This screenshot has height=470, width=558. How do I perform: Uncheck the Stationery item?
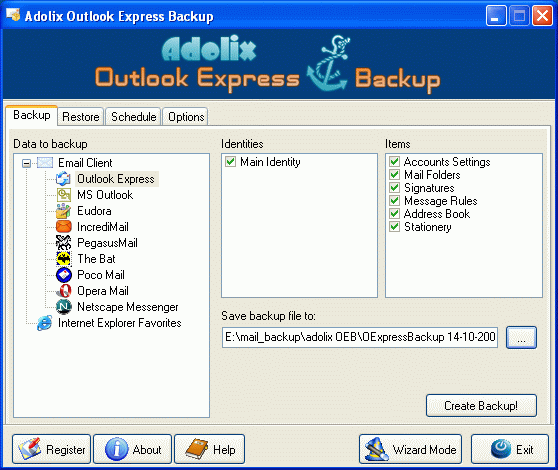click(x=394, y=227)
